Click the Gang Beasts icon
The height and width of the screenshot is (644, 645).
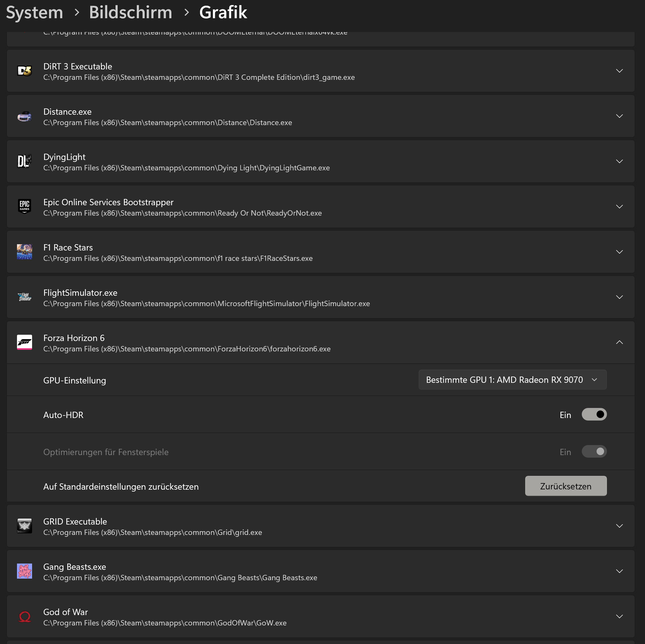coord(24,571)
